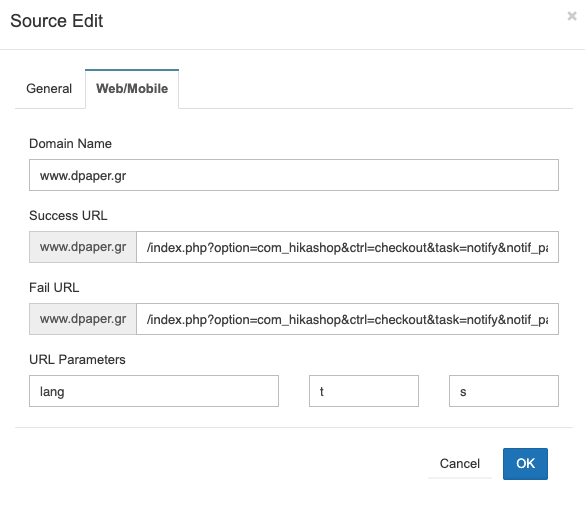Close the Source Edit dialog

(x=572, y=16)
